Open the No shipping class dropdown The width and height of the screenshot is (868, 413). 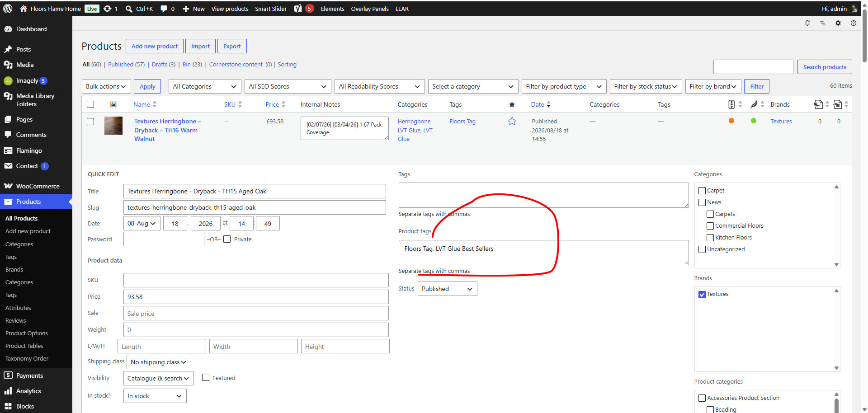click(x=159, y=362)
